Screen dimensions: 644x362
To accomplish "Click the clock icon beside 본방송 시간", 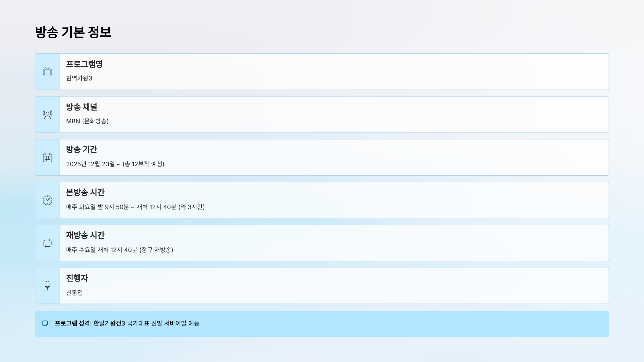I will click(47, 200).
